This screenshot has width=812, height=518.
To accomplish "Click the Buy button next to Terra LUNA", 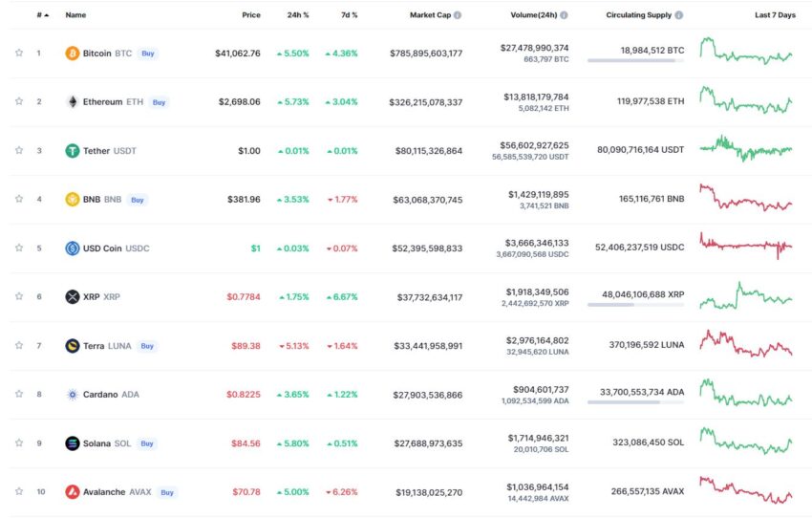I will click(147, 346).
